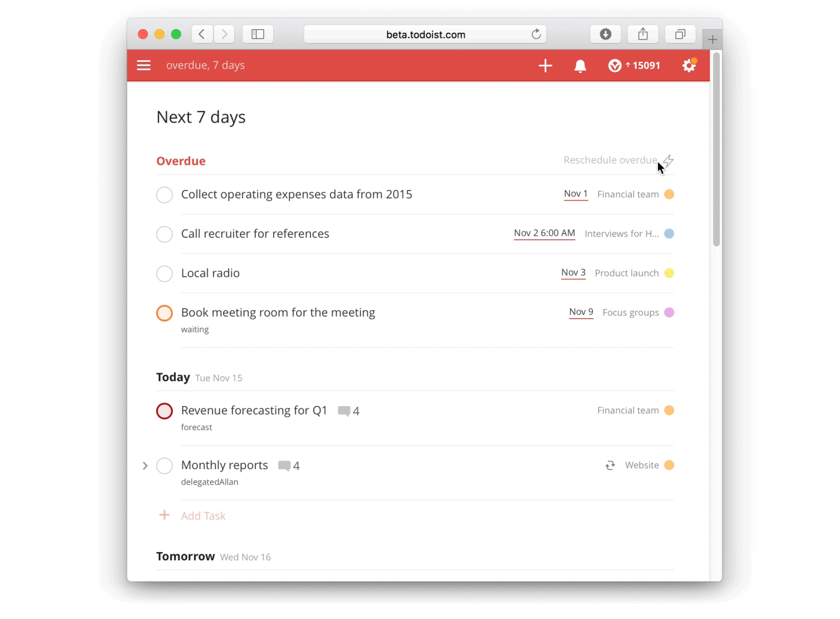Open comments on Revenue forecasting for Q1
This screenshot has height=619, width=840.
coord(349,411)
